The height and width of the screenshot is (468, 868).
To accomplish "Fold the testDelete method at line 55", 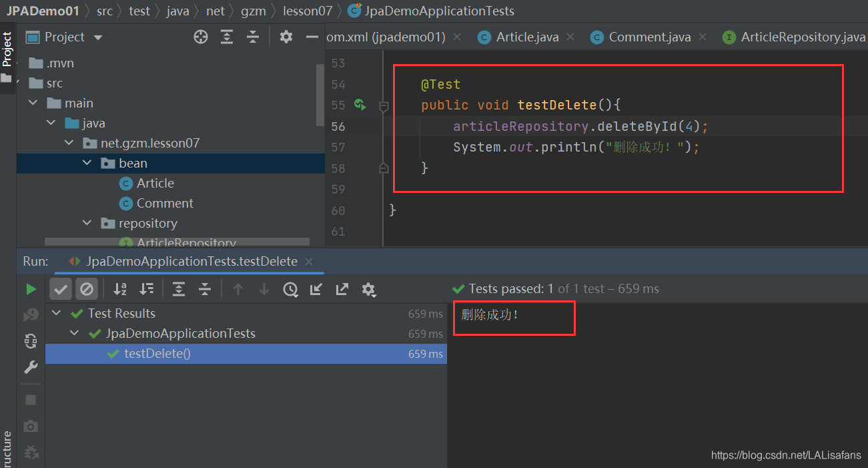I will [384, 105].
